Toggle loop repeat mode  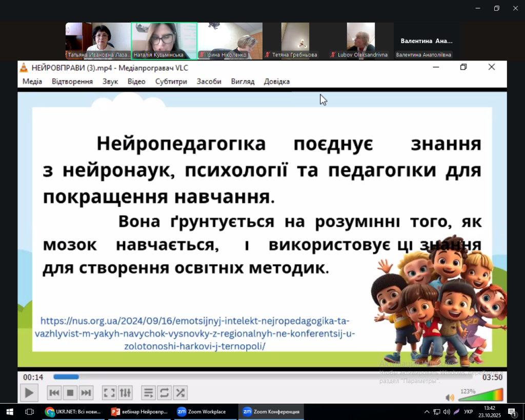pyautogui.click(x=164, y=393)
